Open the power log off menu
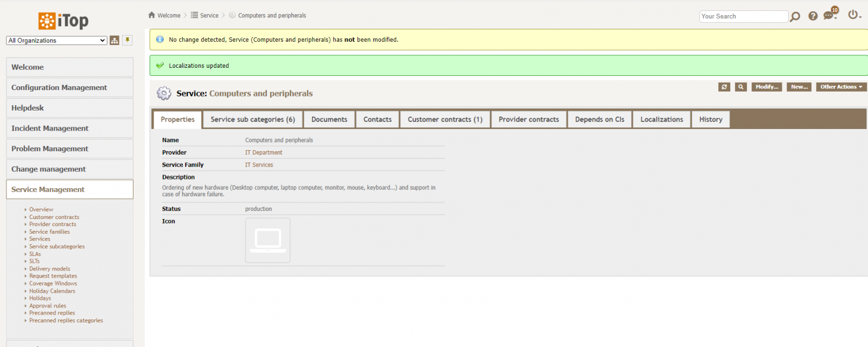868x347 pixels. click(854, 15)
